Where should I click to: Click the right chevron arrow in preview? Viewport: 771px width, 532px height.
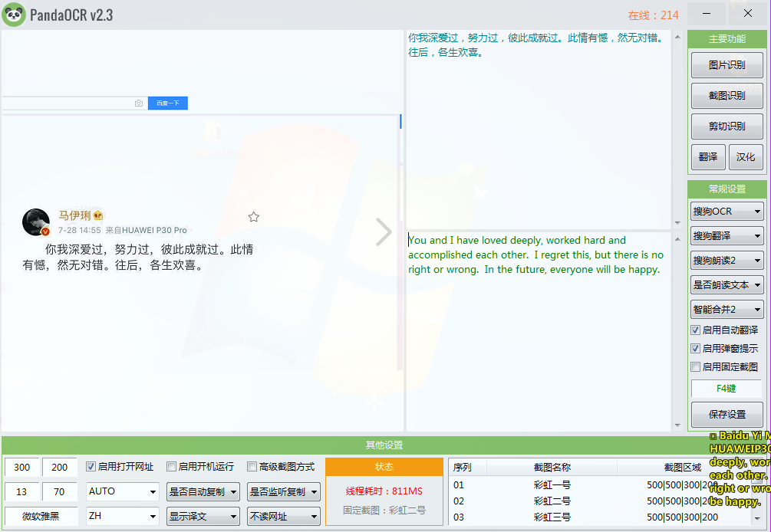click(384, 232)
